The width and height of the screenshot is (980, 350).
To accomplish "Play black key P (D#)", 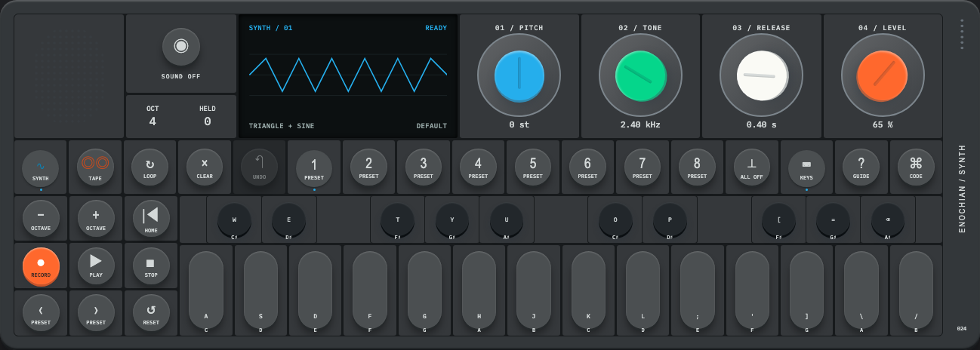I will (x=670, y=220).
